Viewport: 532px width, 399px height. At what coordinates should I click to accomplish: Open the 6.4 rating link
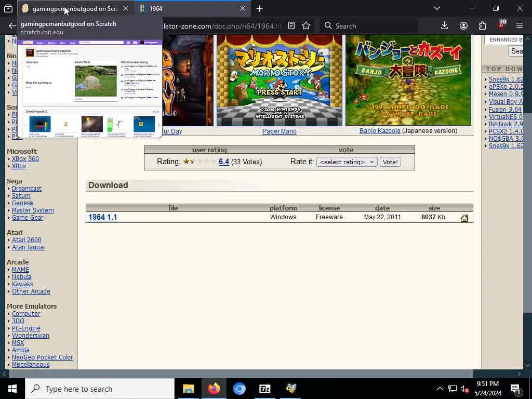click(223, 162)
